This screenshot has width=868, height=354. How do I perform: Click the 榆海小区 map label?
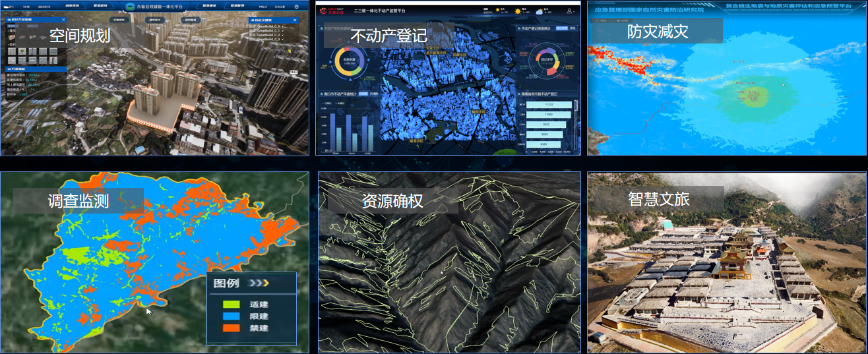(478, 112)
